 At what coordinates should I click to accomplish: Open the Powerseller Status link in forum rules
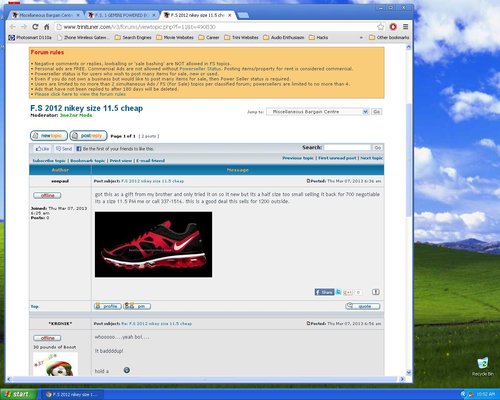(x=200, y=69)
